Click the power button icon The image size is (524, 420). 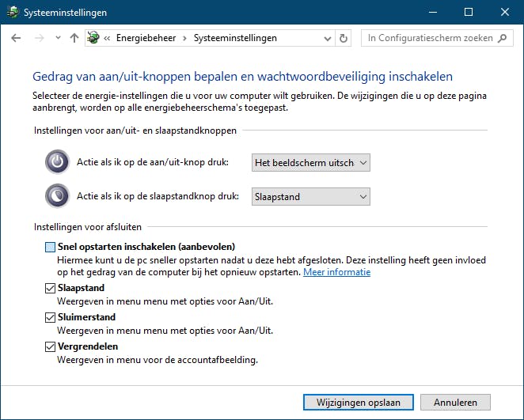(57, 162)
